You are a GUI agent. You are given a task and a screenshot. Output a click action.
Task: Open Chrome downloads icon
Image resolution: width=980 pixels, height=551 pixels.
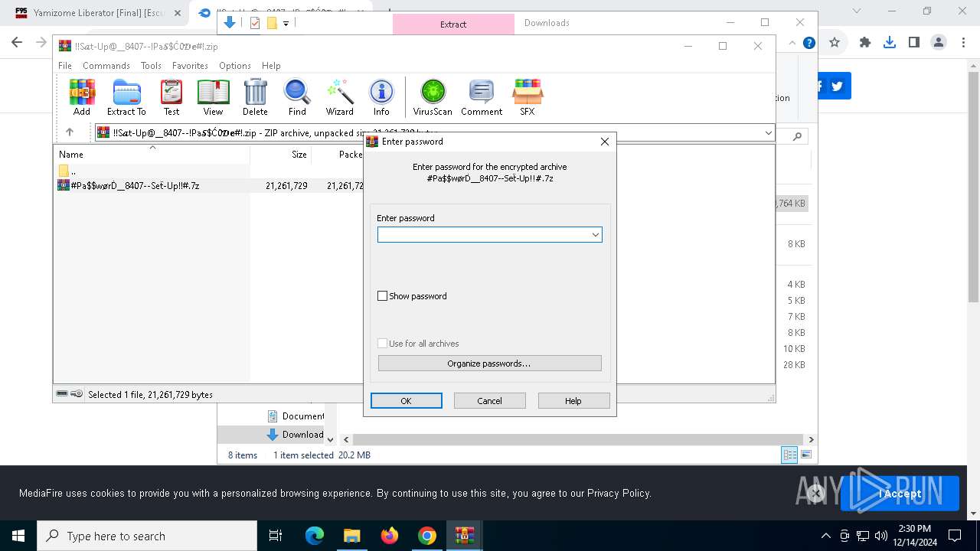[890, 43]
